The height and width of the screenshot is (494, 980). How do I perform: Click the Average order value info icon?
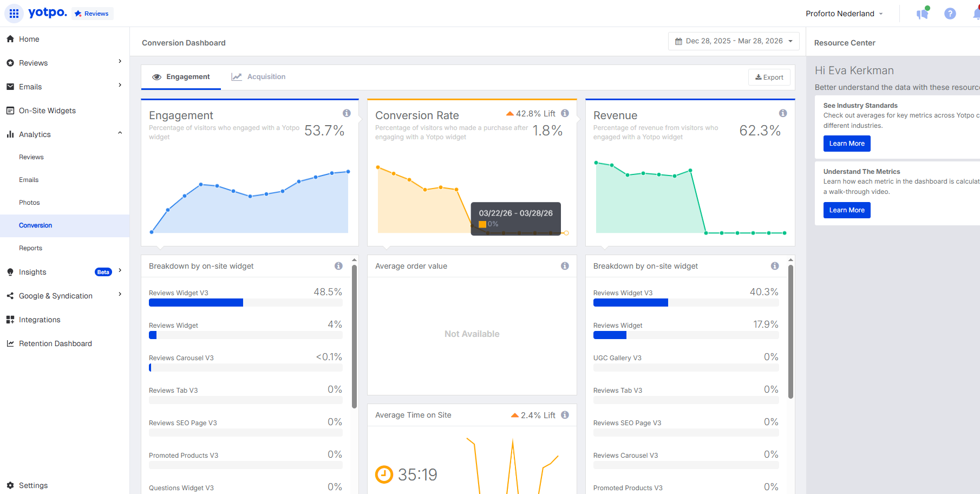(x=565, y=266)
